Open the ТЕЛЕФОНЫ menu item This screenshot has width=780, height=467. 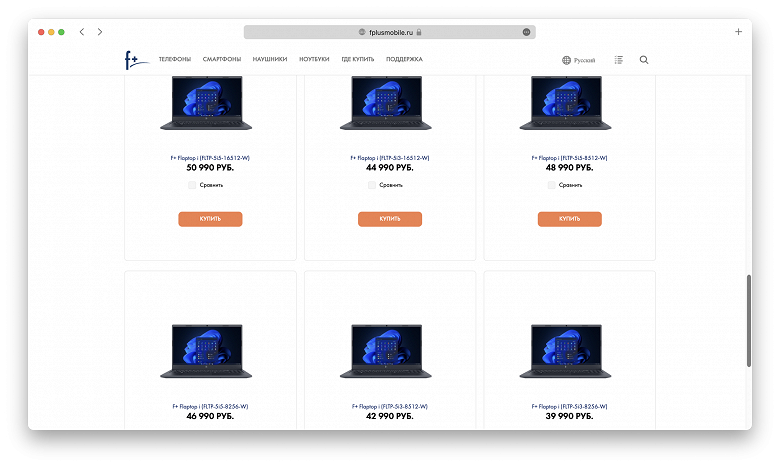click(175, 59)
